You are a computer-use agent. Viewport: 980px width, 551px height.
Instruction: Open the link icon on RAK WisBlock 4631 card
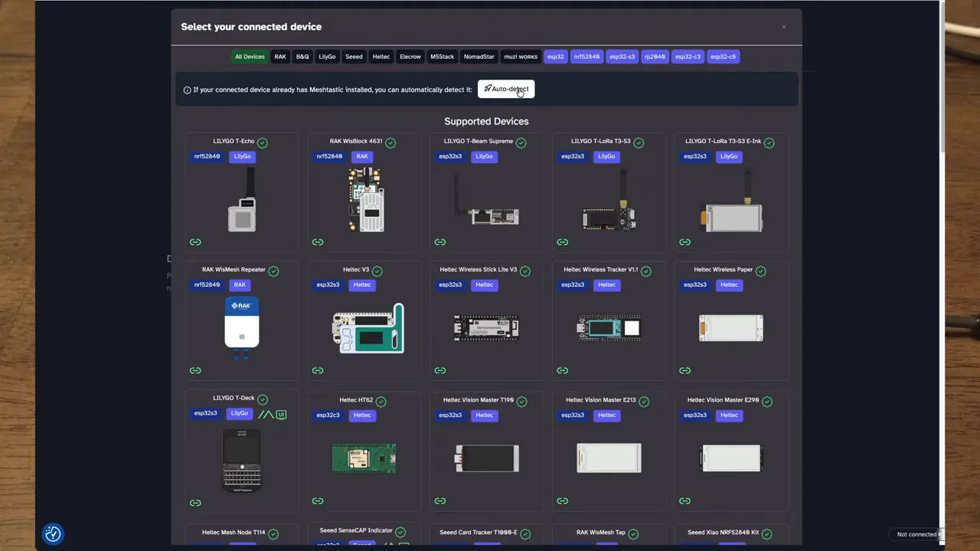pos(318,243)
